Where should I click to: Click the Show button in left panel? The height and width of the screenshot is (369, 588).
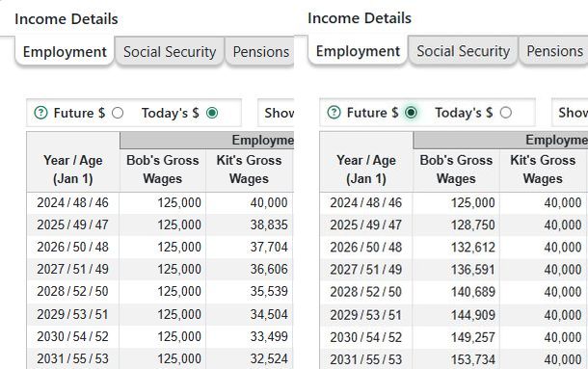pyautogui.click(x=276, y=113)
